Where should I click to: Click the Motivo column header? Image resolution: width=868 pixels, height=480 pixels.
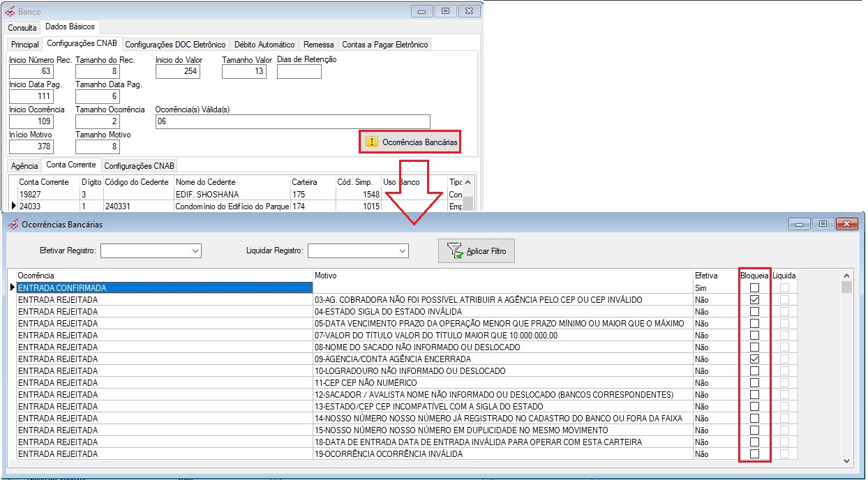tap(326, 276)
